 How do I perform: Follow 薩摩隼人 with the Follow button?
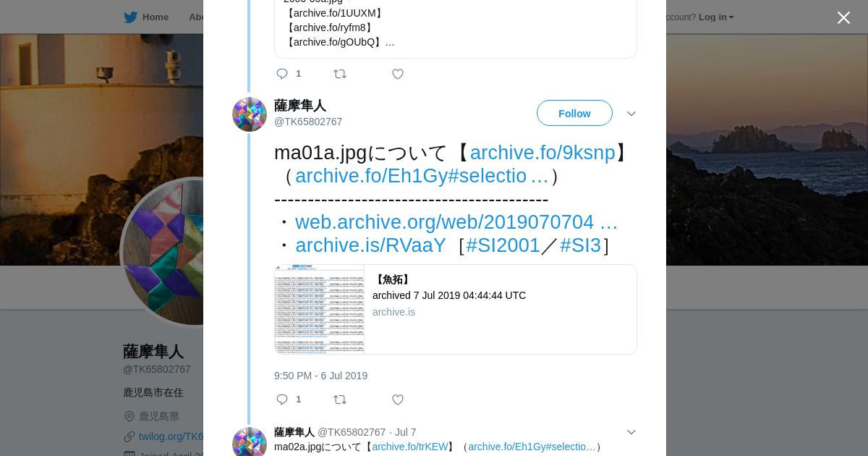tap(574, 113)
